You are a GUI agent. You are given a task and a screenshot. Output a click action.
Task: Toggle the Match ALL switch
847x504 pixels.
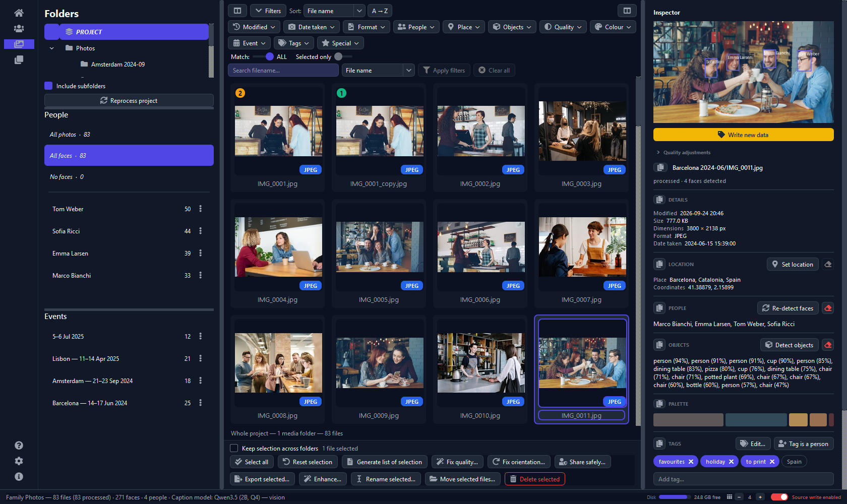[264, 56]
